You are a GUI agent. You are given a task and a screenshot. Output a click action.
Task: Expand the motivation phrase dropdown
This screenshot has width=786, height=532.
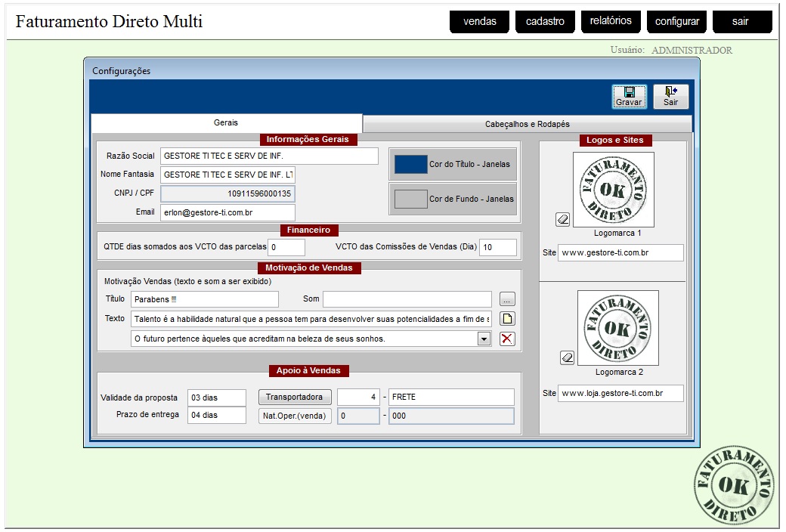(484, 339)
